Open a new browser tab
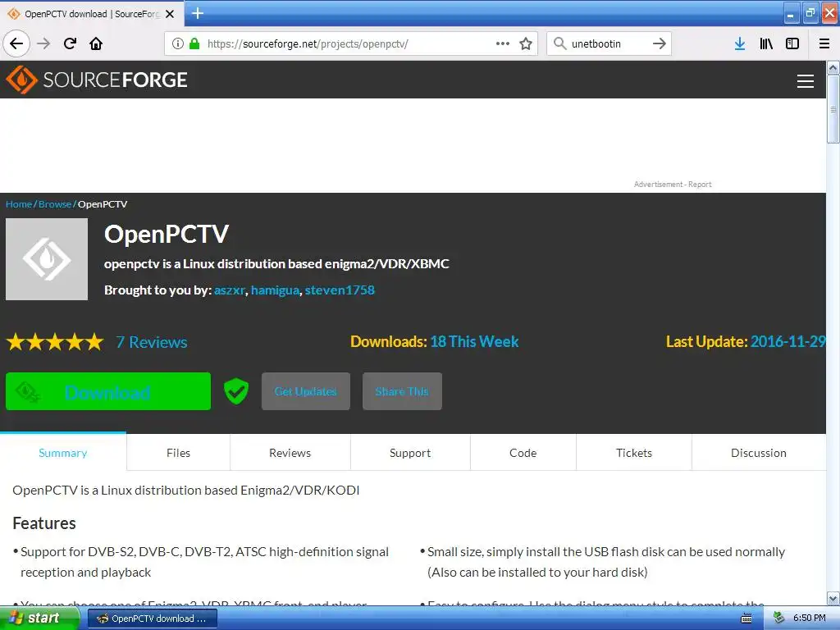 coord(198,13)
